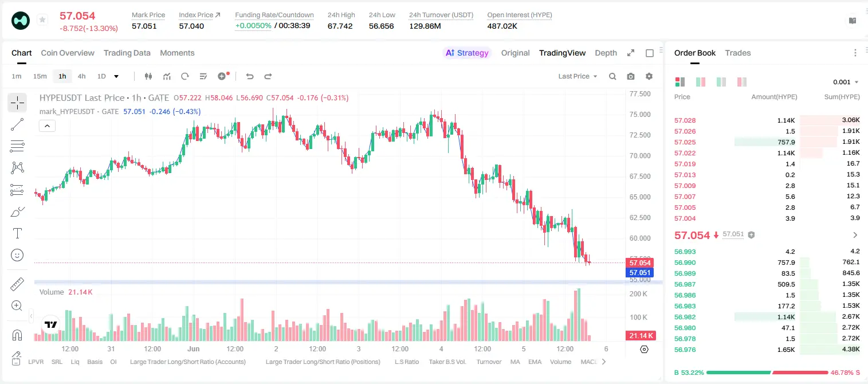Expand more timeframes after 1D
Viewport: 868px width, 384px height.
tap(116, 76)
